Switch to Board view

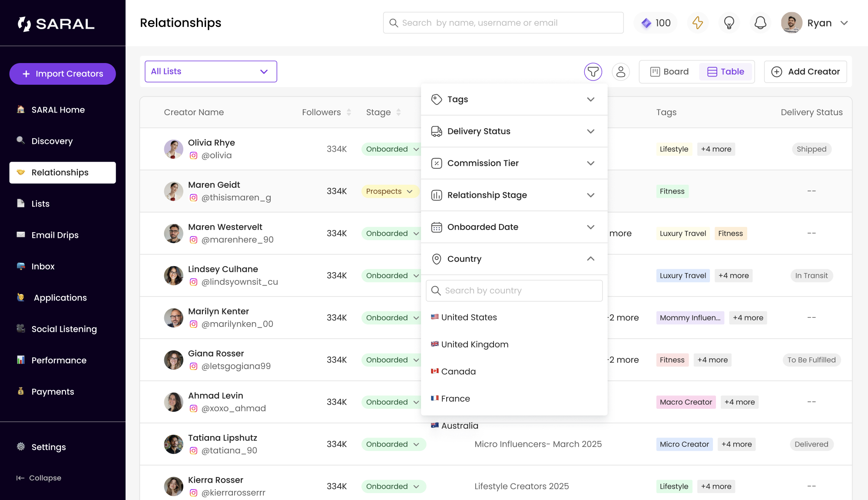669,72
